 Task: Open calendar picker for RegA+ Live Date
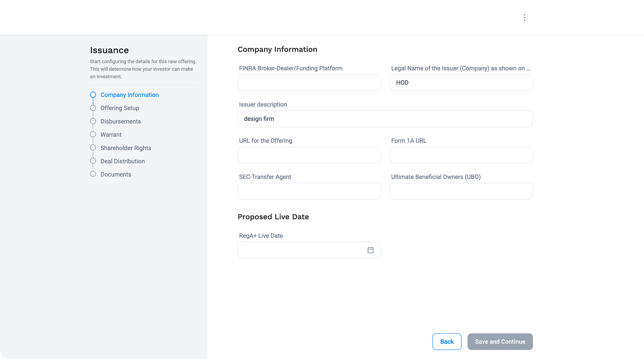[371, 250]
